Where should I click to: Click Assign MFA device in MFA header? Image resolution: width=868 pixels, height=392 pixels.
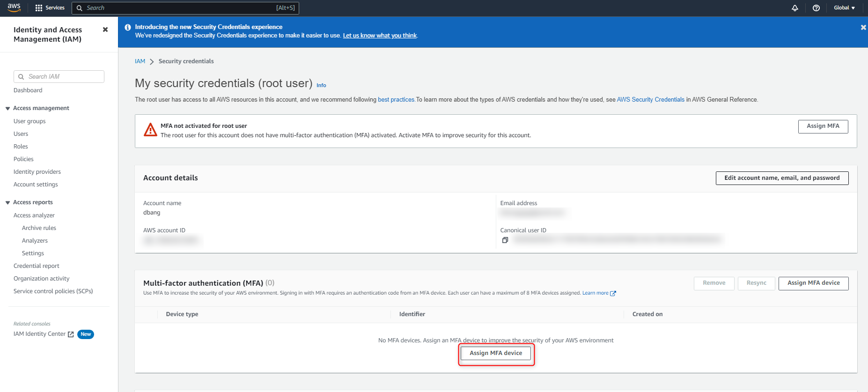pyautogui.click(x=813, y=283)
